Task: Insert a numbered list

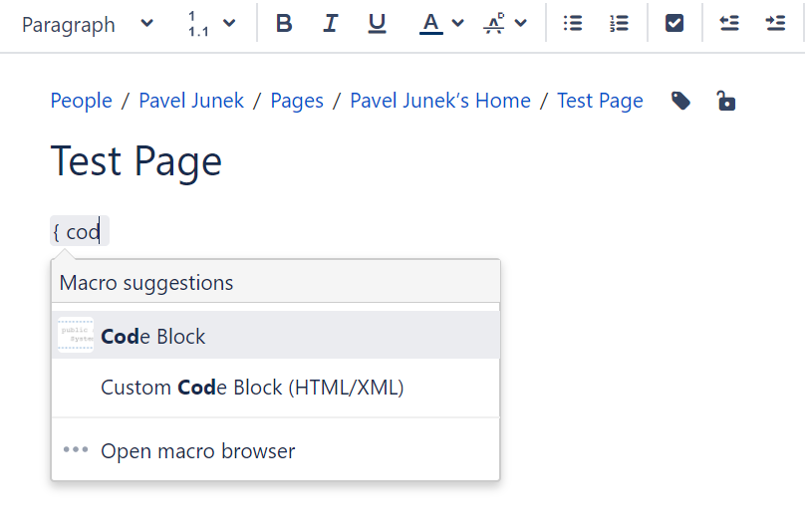Action: coord(619,23)
